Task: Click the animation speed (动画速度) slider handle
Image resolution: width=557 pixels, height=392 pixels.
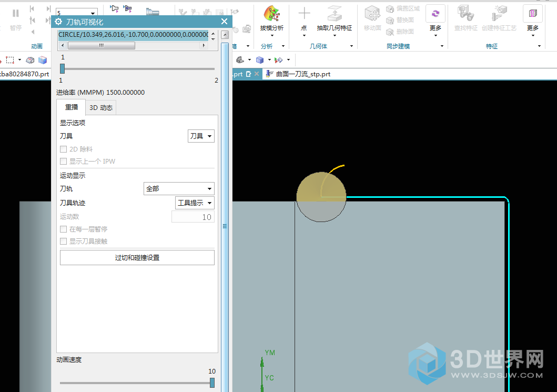Action: tap(212, 383)
